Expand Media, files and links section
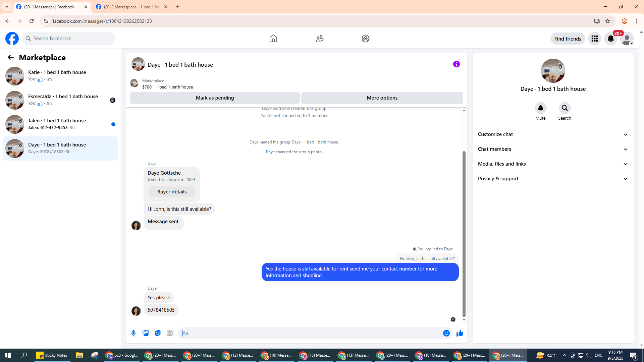644x362 pixels. tap(553, 164)
